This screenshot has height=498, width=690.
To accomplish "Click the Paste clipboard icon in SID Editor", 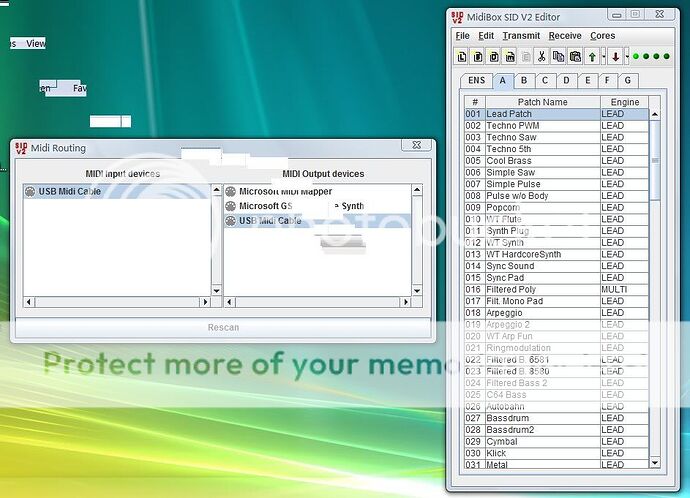I will pyautogui.click(x=575, y=57).
